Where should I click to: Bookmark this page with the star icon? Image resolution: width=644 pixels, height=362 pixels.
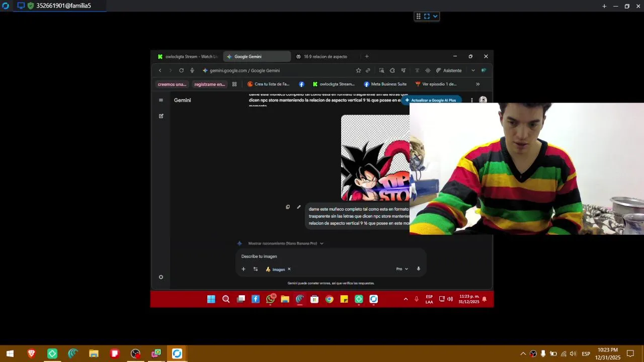[x=358, y=70]
